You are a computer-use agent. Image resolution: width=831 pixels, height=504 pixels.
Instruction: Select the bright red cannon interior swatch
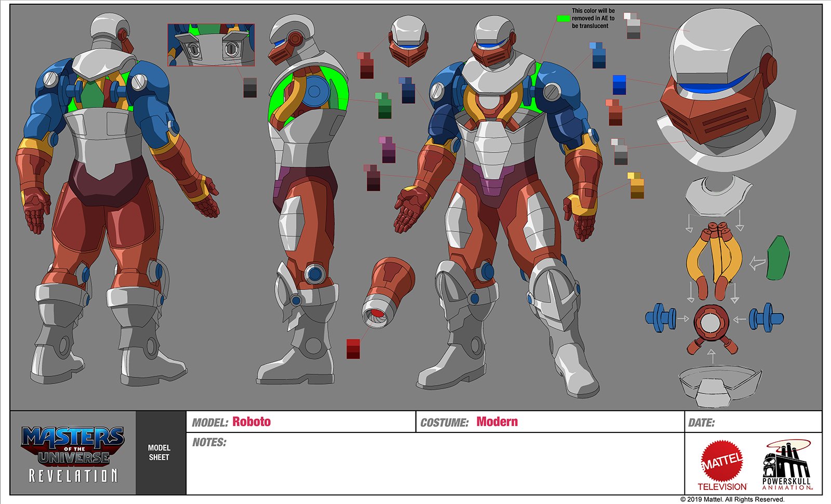tap(353, 349)
